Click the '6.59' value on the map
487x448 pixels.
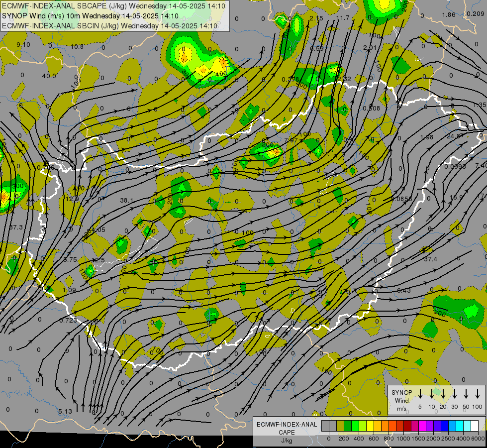317,48
